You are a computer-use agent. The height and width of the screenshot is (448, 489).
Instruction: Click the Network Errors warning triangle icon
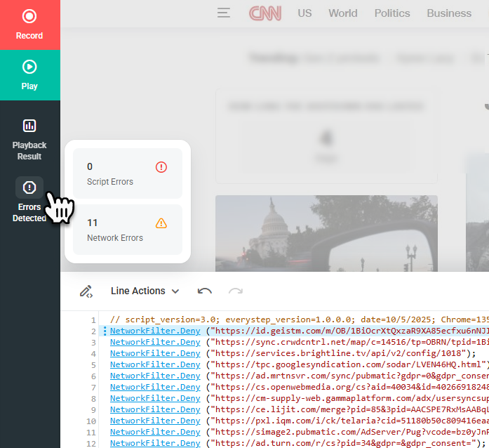161,223
